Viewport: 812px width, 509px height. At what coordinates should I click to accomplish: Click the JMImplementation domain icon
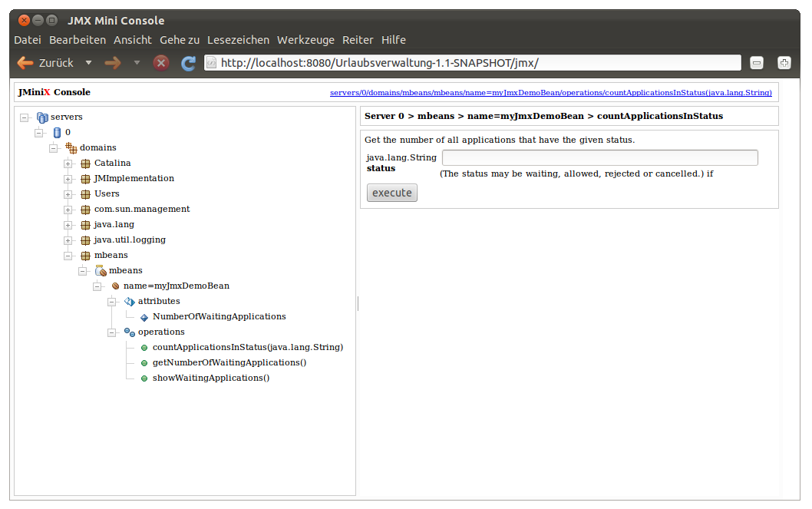pos(85,179)
